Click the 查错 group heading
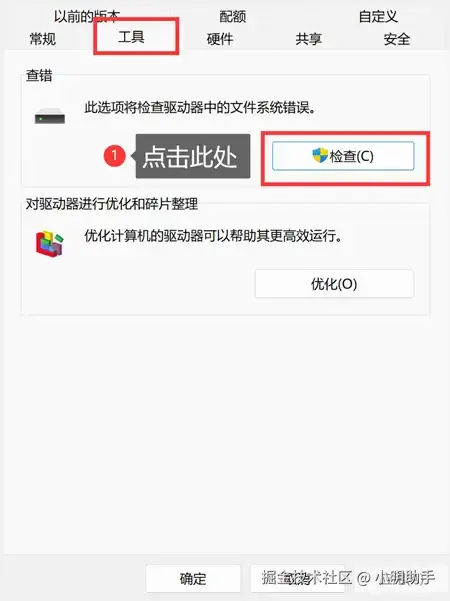 point(39,75)
